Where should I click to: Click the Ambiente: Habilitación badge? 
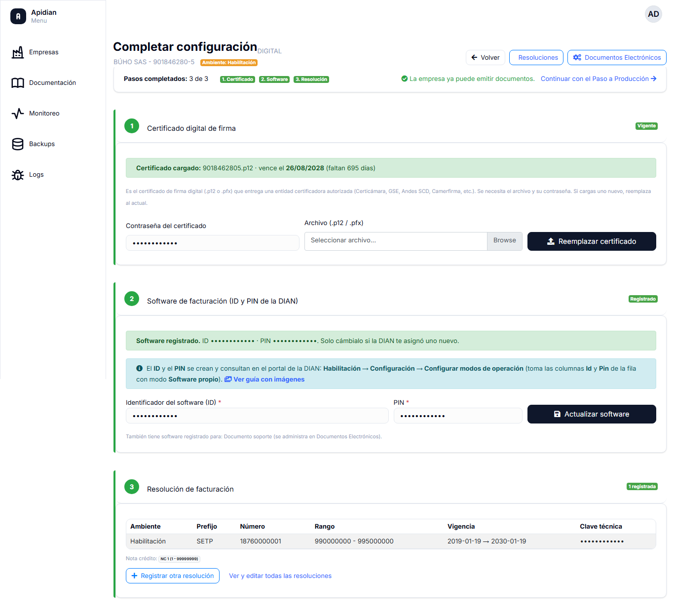229,63
